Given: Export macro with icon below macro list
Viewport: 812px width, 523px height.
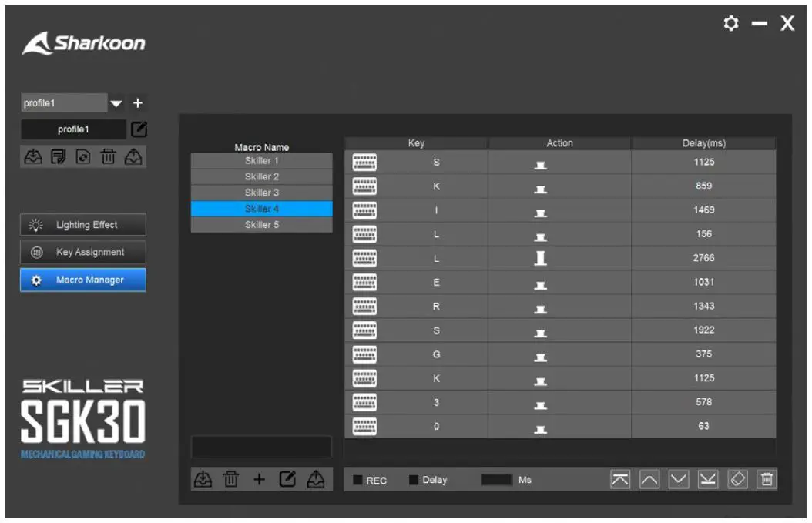Looking at the screenshot, I should (316, 480).
